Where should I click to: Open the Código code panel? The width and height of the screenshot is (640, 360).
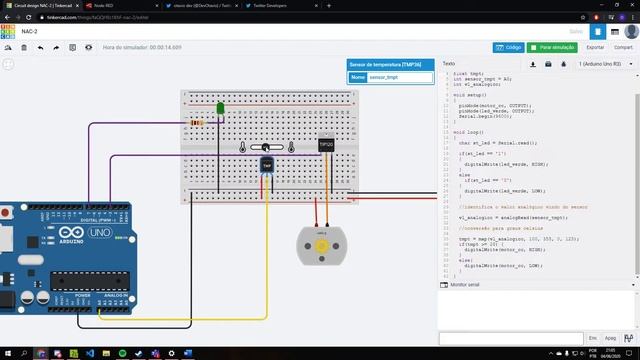coord(508,48)
